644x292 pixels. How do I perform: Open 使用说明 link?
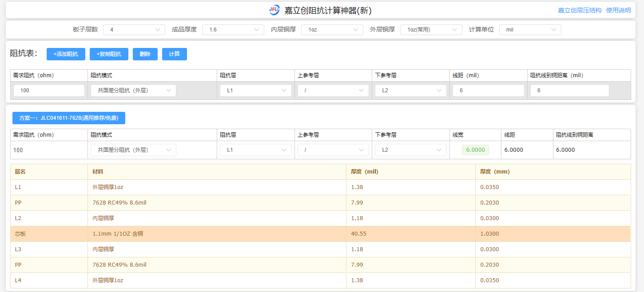(x=618, y=10)
